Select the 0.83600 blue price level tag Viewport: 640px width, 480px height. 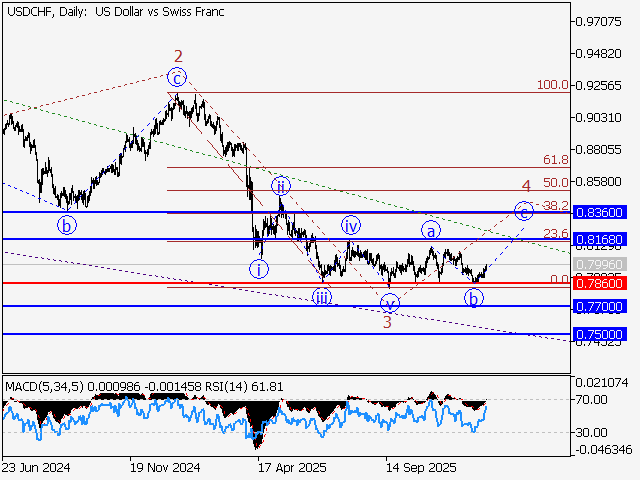(600, 212)
